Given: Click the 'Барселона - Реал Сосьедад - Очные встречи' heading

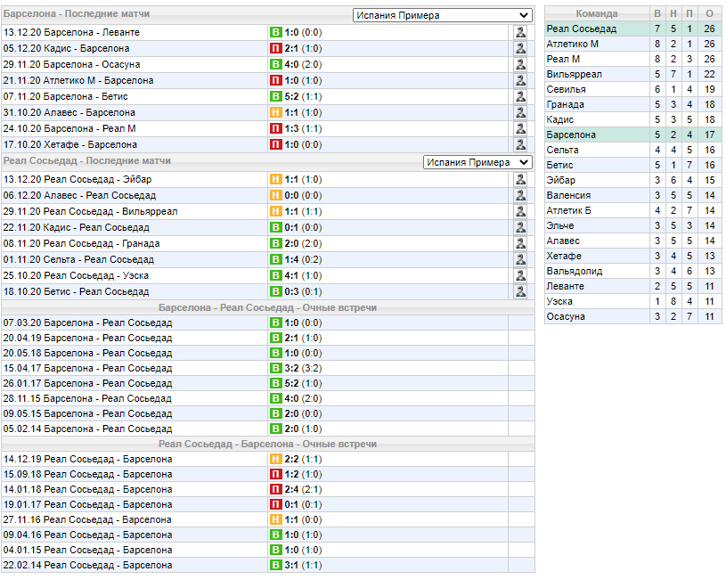Looking at the screenshot, I should click(x=267, y=308).
